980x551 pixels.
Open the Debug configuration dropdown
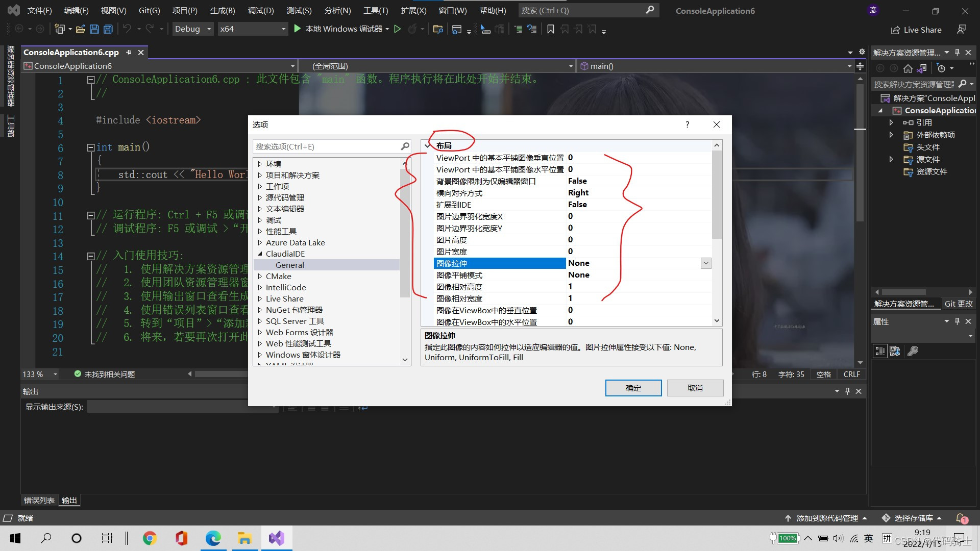click(x=193, y=29)
